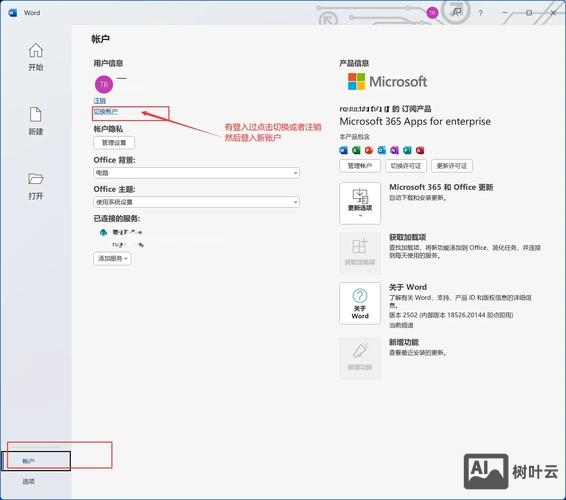Open the 开始 (Home) page in the sidebar
Image resolution: width=566 pixels, height=500 pixels.
[36, 57]
